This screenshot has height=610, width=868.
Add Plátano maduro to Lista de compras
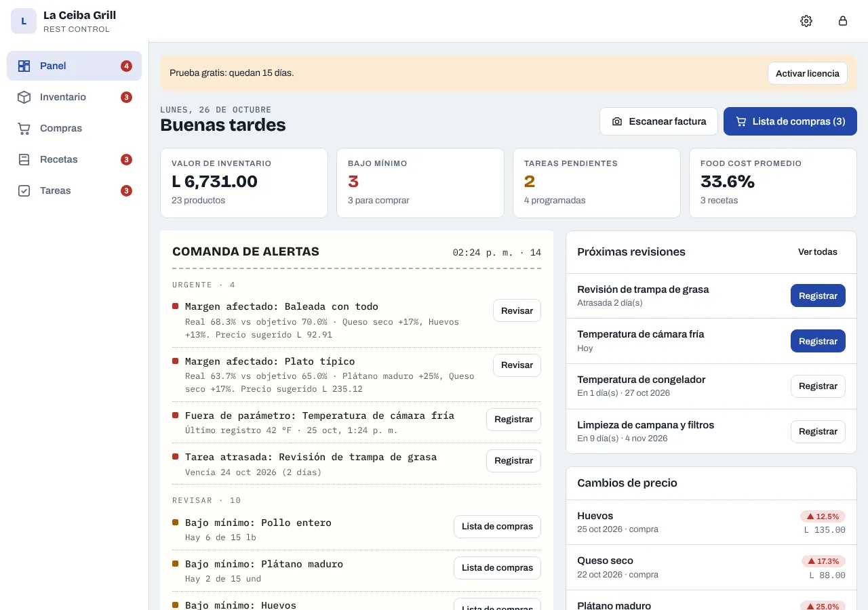click(x=497, y=568)
